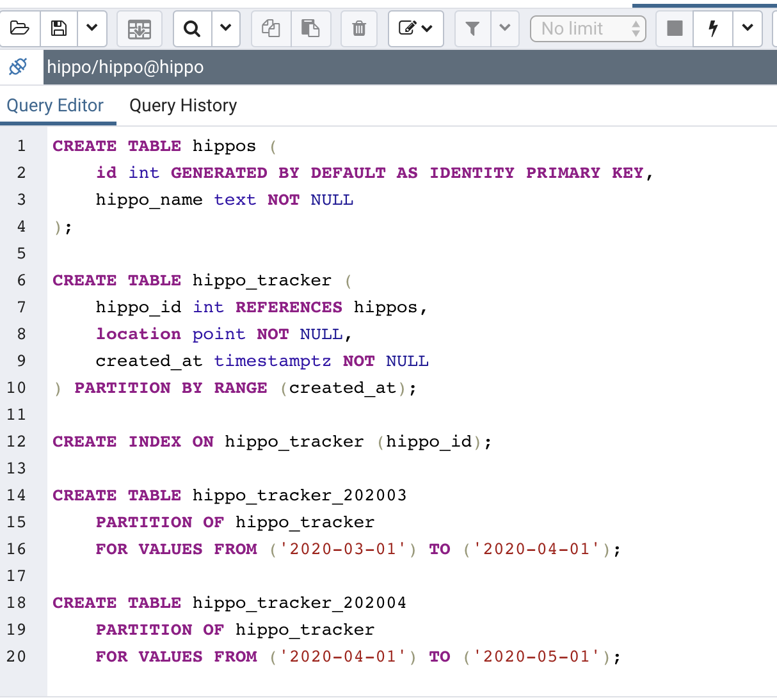Copy the selected rows
Image resolution: width=777 pixels, height=700 pixels.
click(270, 28)
